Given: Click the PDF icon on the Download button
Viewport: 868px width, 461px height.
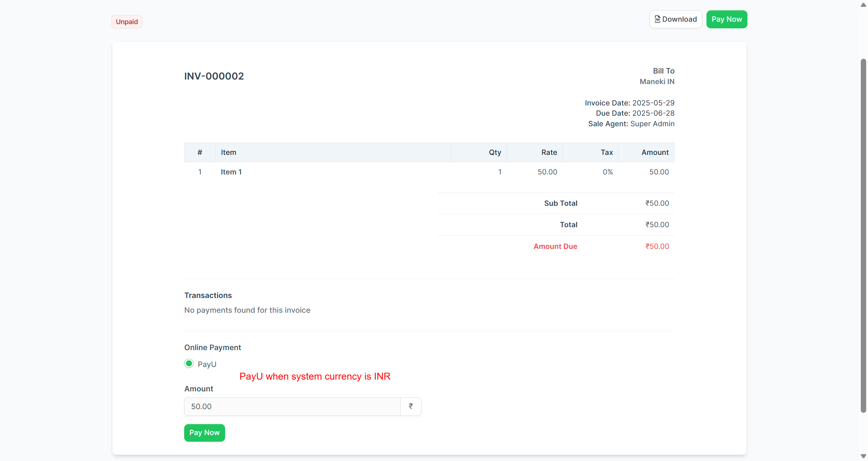Looking at the screenshot, I should click(657, 19).
